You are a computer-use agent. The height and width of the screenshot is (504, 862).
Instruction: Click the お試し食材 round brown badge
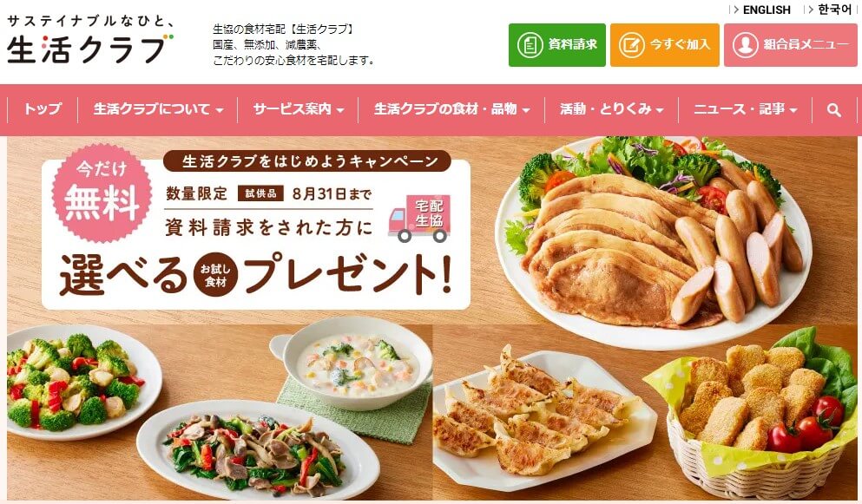215,275
